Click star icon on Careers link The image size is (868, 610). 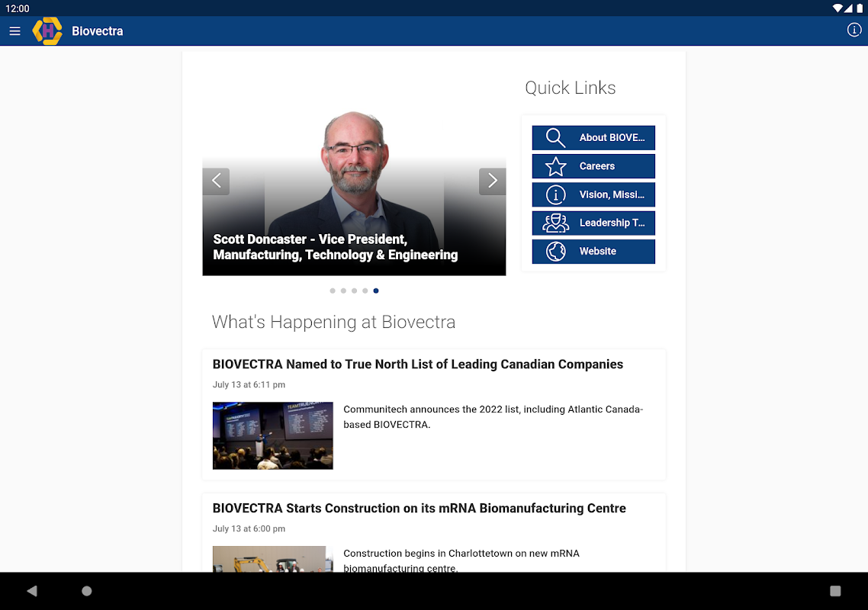555,166
